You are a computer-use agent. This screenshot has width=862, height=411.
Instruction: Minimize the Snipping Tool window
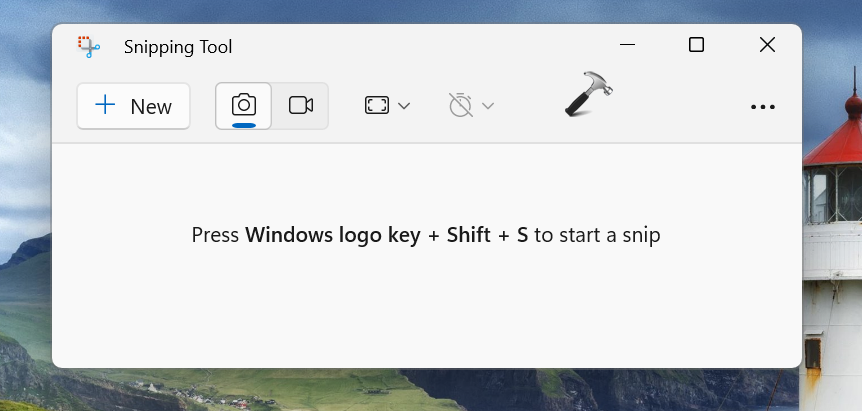(x=627, y=45)
